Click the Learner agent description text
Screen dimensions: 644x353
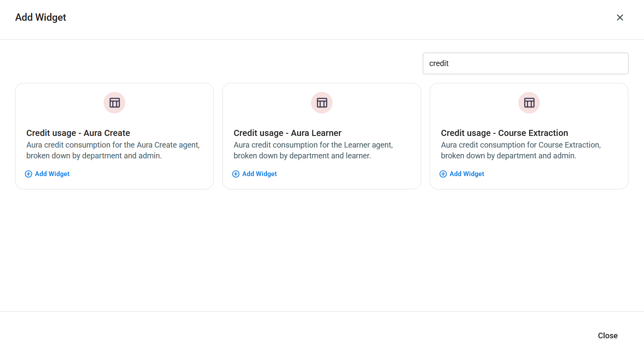tap(313, 150)
